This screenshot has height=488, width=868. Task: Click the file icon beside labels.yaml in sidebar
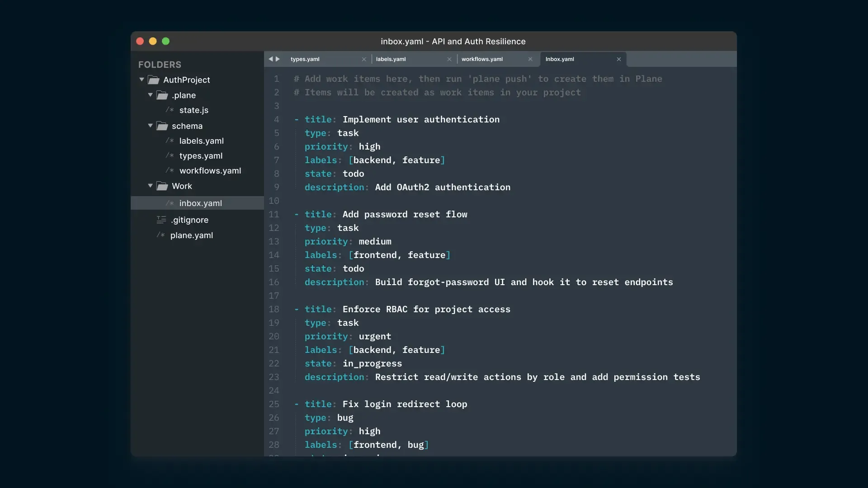[170, 141]
